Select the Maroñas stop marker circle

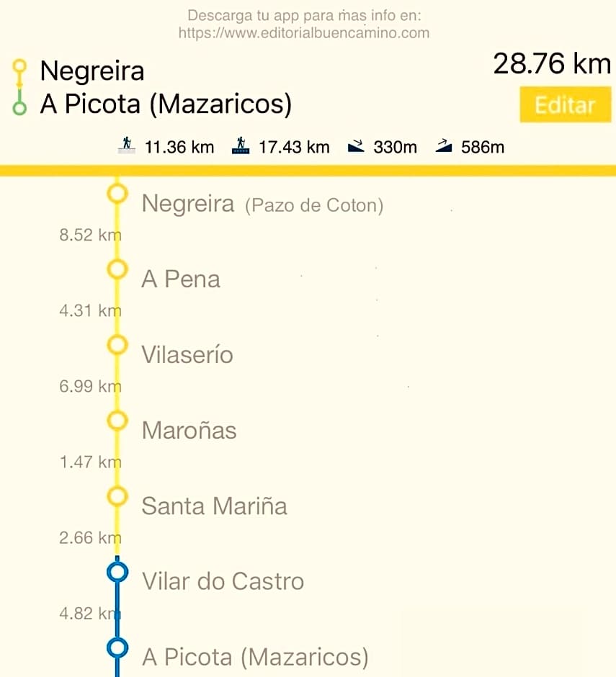coord(117,420)
